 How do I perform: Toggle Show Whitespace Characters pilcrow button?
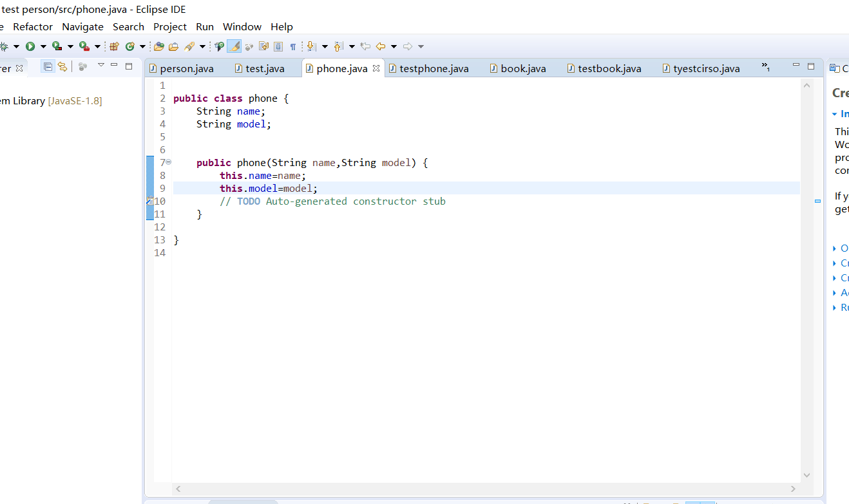tap(293, 46)
